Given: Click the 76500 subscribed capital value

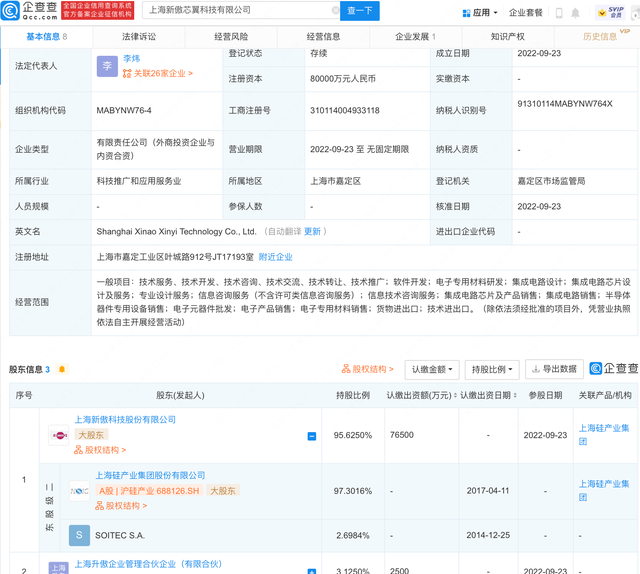Looking at the screenshot, I should pos(402,435).
